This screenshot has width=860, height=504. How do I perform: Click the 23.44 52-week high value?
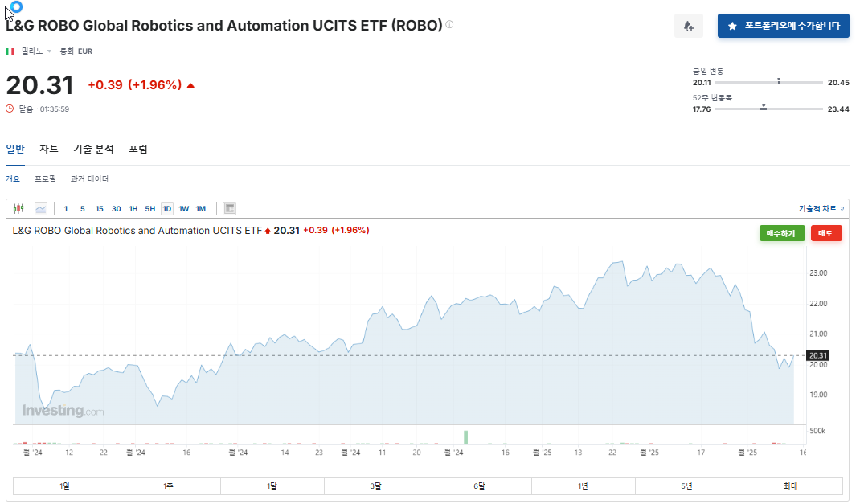(x=838, y=109)
